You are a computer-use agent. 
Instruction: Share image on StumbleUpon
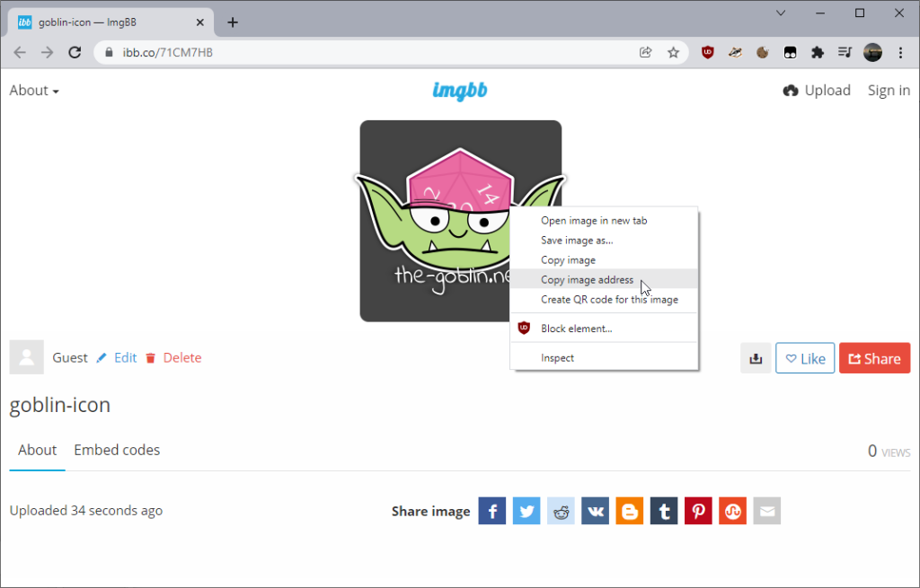coord(732,511)
